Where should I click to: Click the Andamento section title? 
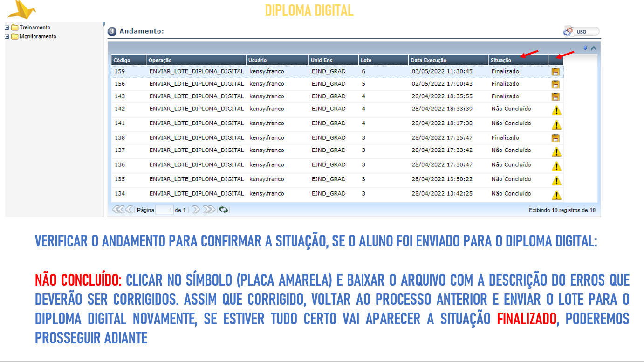coord(142,31)
